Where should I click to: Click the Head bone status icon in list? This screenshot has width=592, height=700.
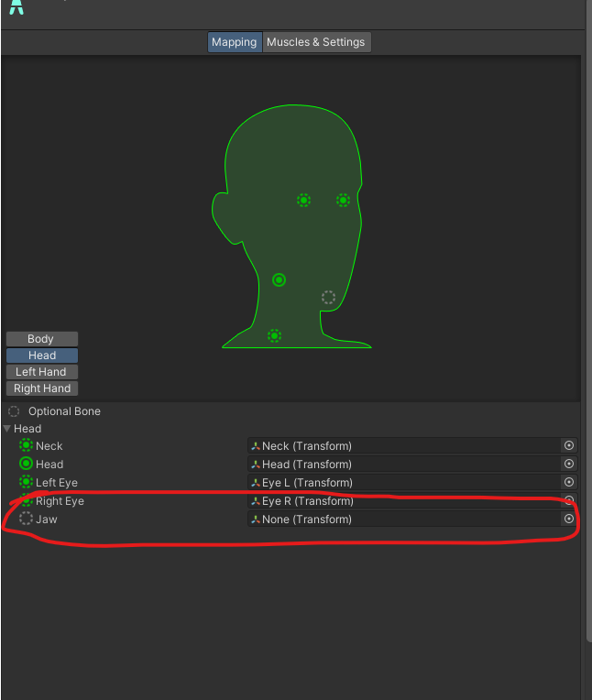click(26, 464)
